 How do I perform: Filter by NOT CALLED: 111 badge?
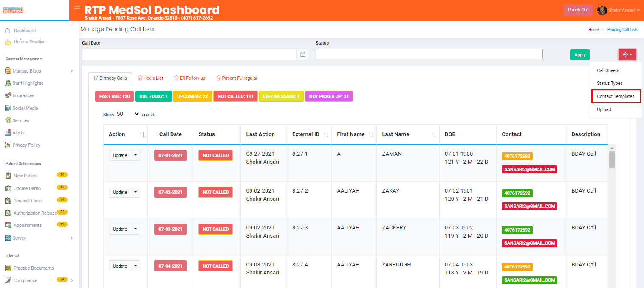pos(235,96)
